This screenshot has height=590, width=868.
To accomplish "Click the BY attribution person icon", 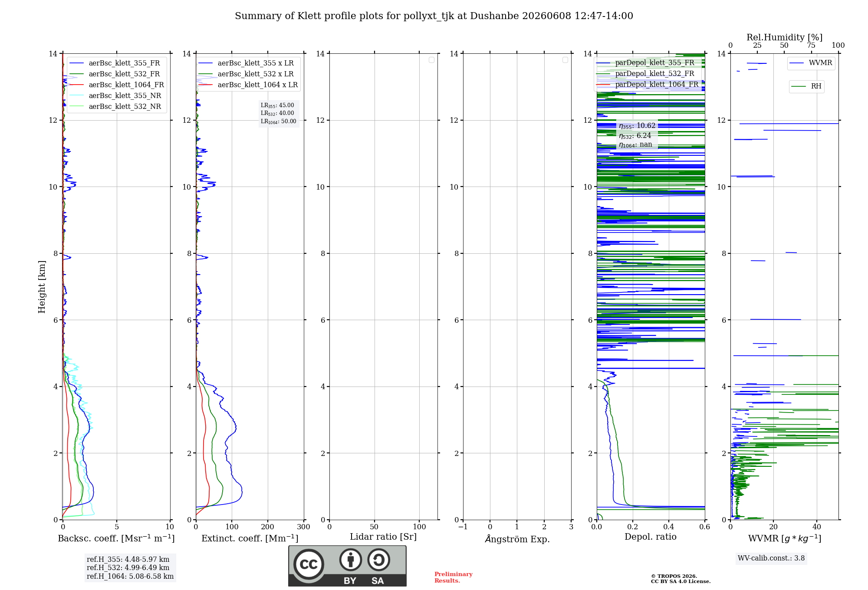I will point(351,560).
